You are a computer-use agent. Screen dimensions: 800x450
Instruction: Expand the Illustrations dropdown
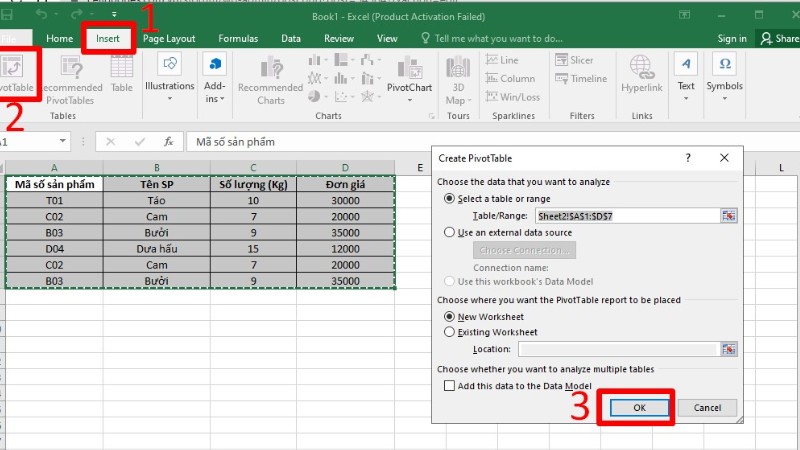pos(169,75)
